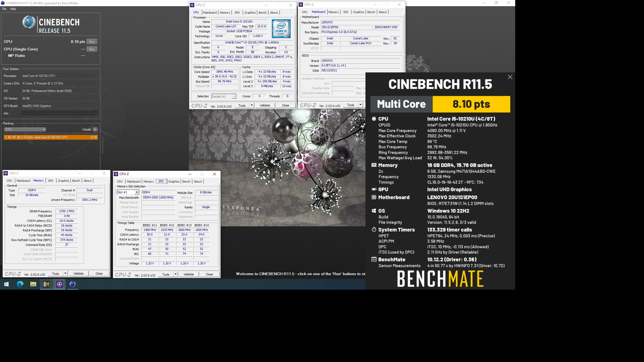Image resolution: width=644 pixels, height=362 pixels.
Task: Open the Ranking Details arrow
Action: (x=95, y=130)
